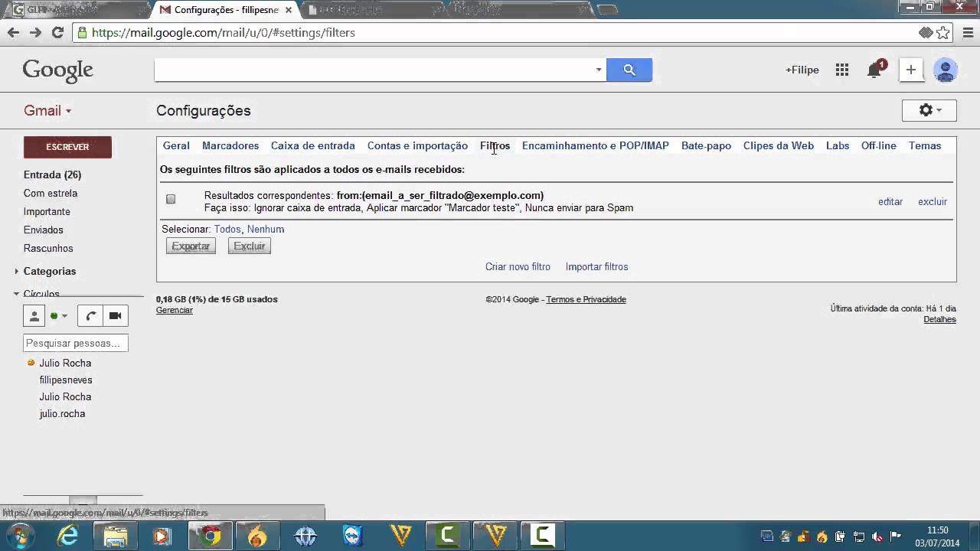The height and width of the screenshot is (551, 980).
Task: Open the Rascunhos folder
Action: coord(48,248)
